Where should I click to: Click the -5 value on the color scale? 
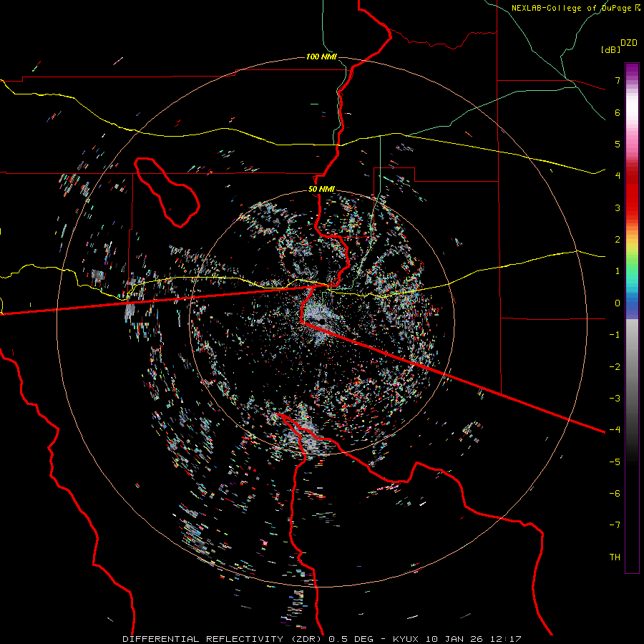point(615,462)
